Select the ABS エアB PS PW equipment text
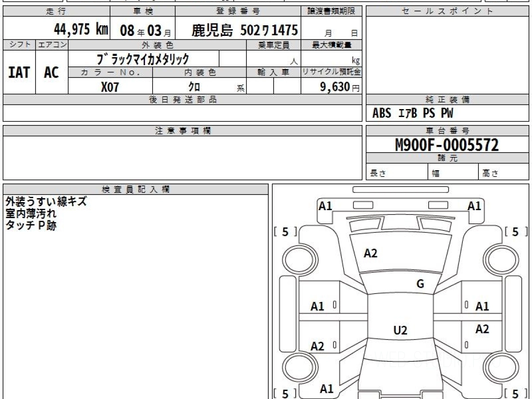The image size is (532, 399). point(413,113)
